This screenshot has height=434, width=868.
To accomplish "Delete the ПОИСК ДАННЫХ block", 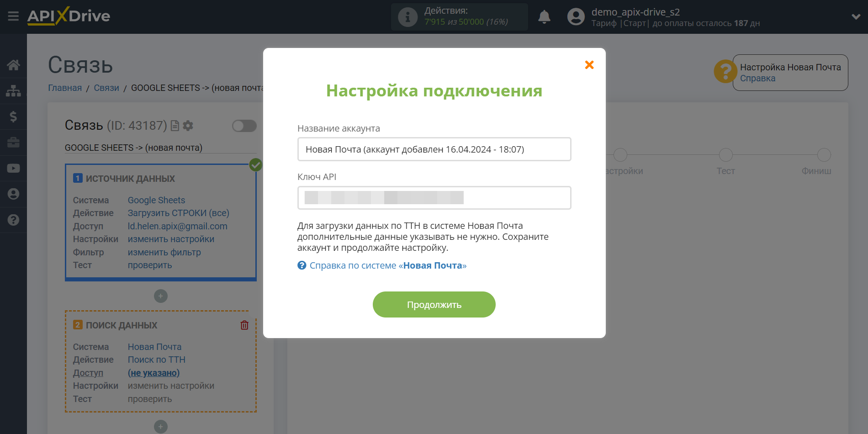I will pyautogui.click(x=244, y=325).
